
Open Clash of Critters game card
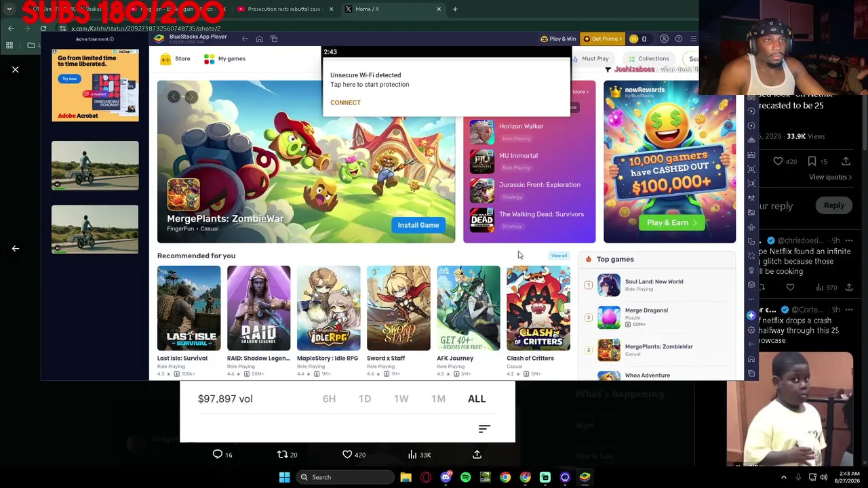pos(538,321)
